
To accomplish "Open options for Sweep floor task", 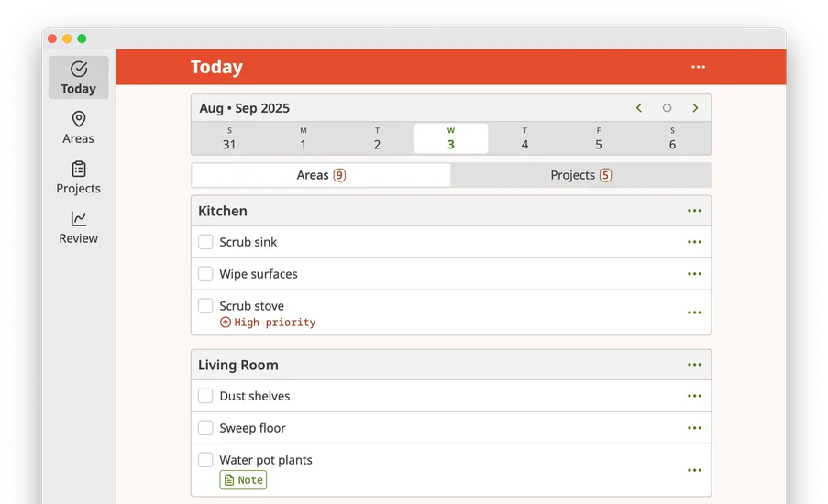I will click(694, 428).
